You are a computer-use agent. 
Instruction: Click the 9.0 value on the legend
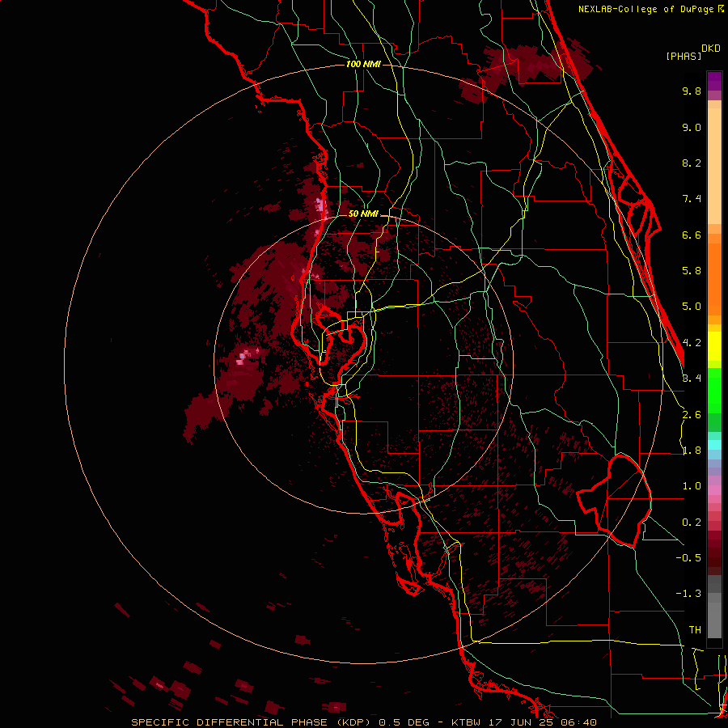[x=692, y=127]
